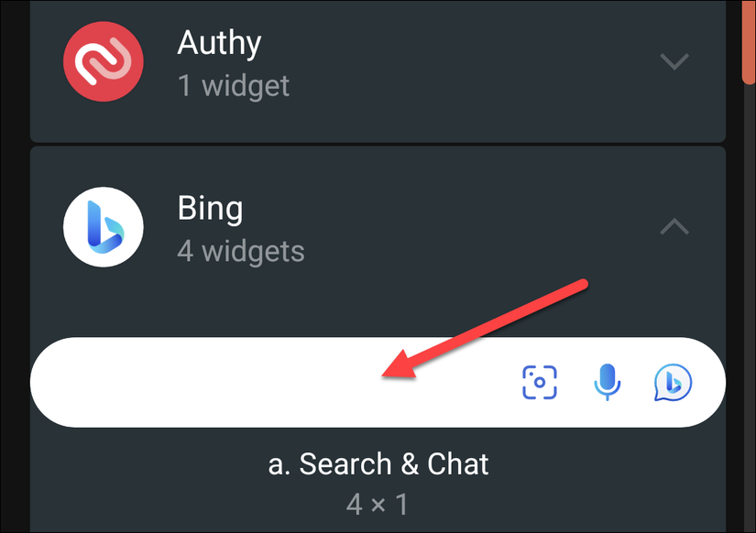Select the "1 widget" subtitle under Authy

(234, 86)
